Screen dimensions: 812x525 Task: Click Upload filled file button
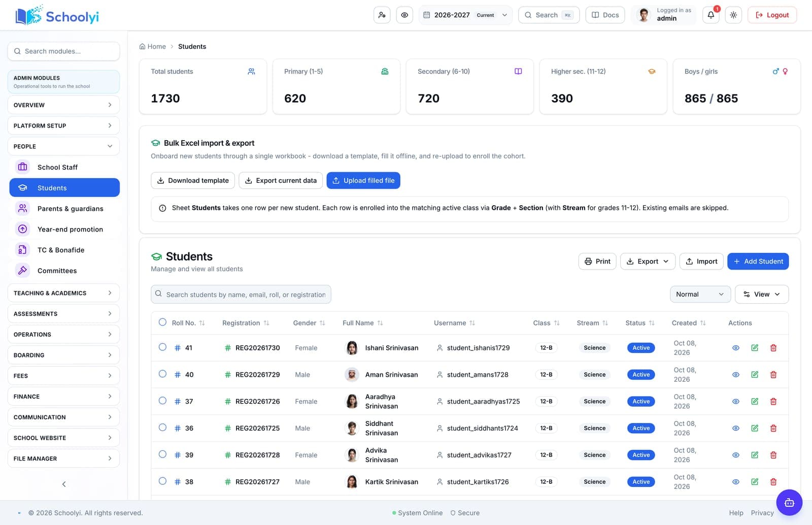(x=363, y=181)
